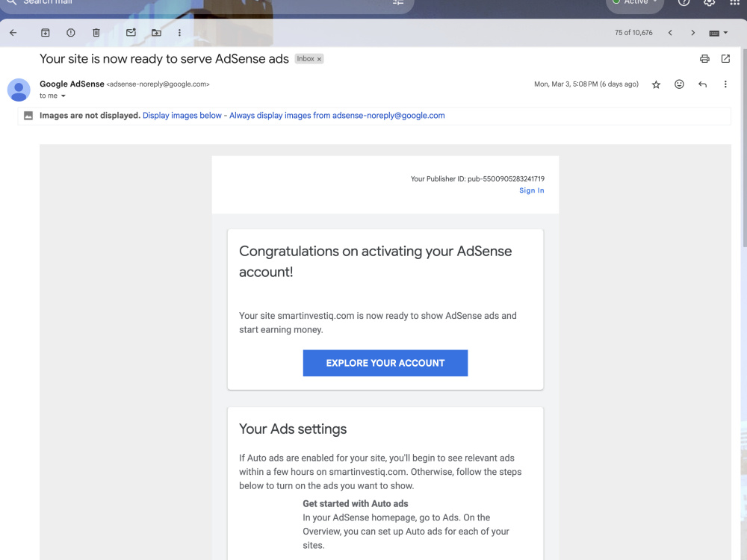747x560 pixels.
Task: Open the toolbar's more options menu
Action: (179, 33)
